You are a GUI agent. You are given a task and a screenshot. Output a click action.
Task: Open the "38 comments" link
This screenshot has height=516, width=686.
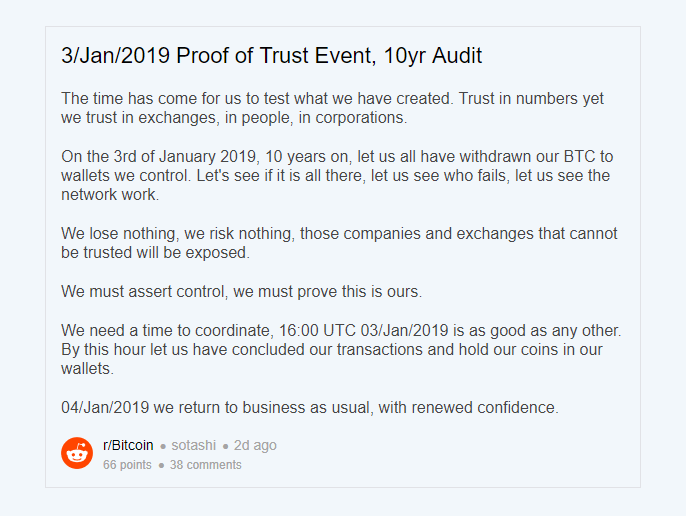coord(205,464)
